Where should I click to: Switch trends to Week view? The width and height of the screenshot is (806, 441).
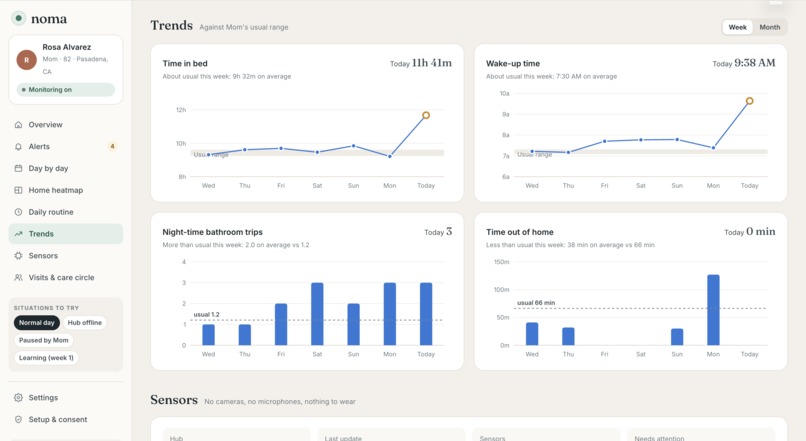(738, 27)
